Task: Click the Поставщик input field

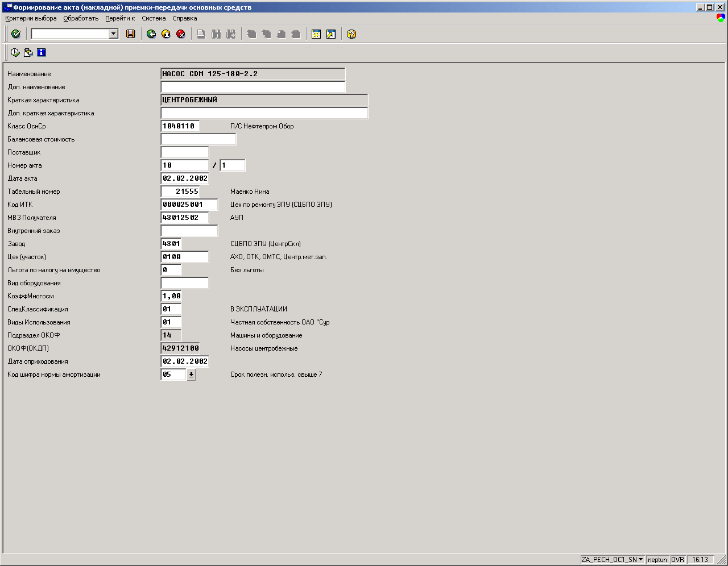Action: (x=185, y=152)
